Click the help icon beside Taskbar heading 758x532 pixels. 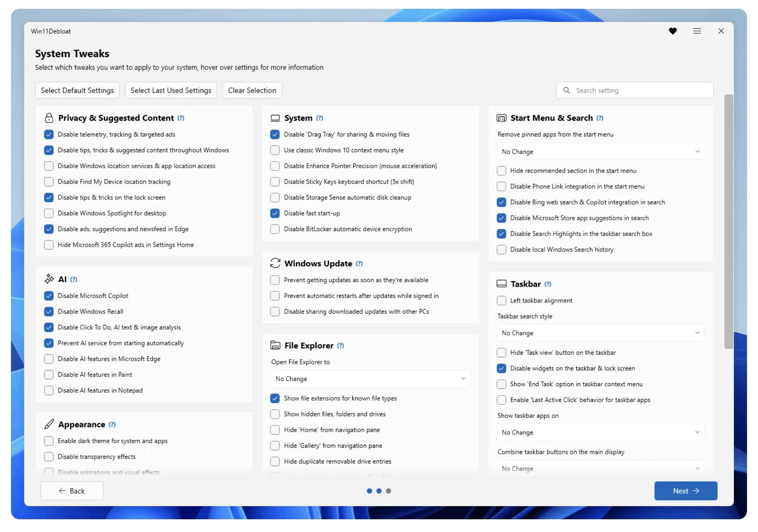pyautogui.click(x=548, y=284)
